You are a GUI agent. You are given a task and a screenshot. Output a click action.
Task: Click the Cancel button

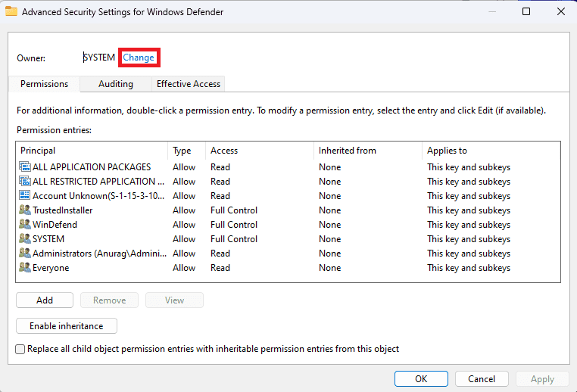[482, 379]
